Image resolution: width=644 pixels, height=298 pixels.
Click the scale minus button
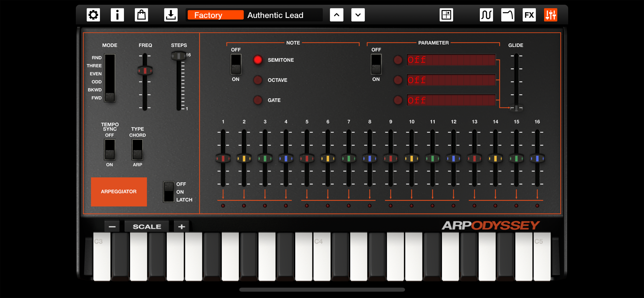[x=112, y=227]
